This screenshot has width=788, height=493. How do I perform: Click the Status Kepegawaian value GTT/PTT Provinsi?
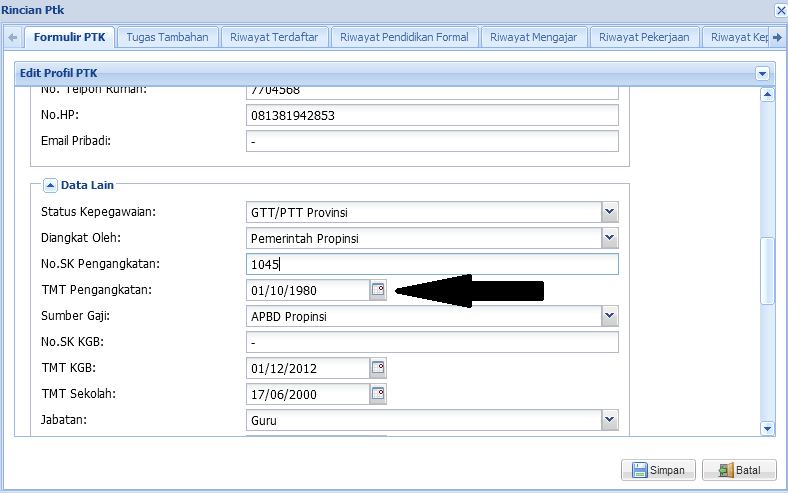(x=299, y=213)
